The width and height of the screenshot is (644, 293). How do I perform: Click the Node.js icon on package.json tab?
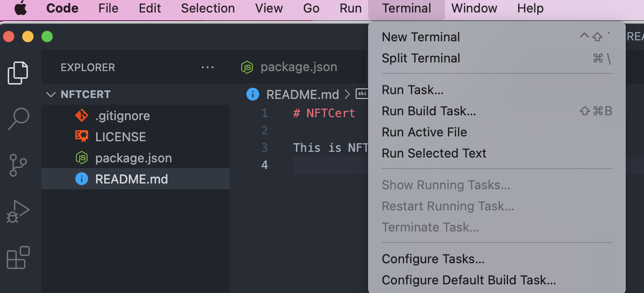tap(247, 67)
